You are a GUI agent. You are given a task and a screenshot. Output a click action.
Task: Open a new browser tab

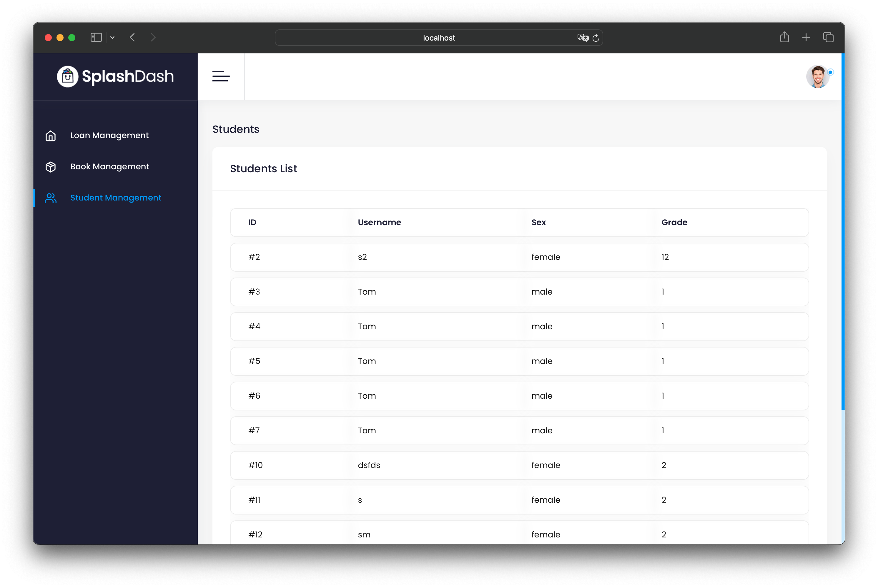(806, 37)
